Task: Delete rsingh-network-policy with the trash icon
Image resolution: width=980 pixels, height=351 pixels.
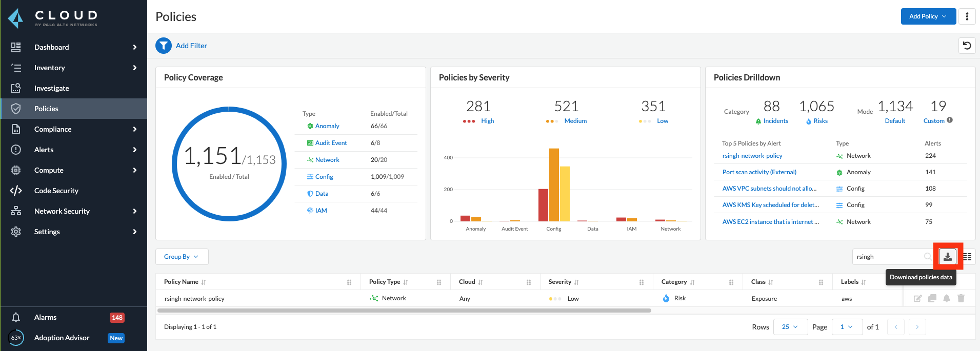Action: tap(961, 298)
